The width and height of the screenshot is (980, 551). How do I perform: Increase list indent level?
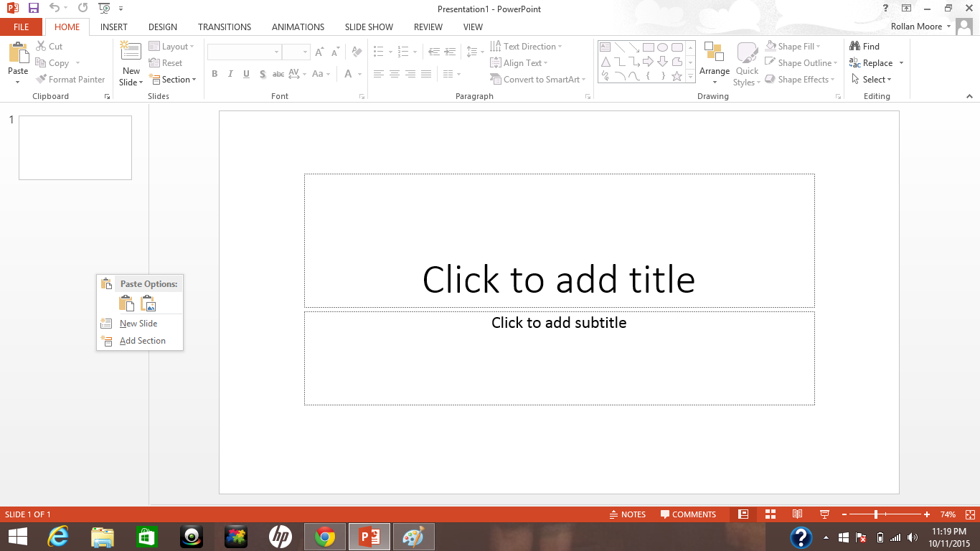coord(450,52)
